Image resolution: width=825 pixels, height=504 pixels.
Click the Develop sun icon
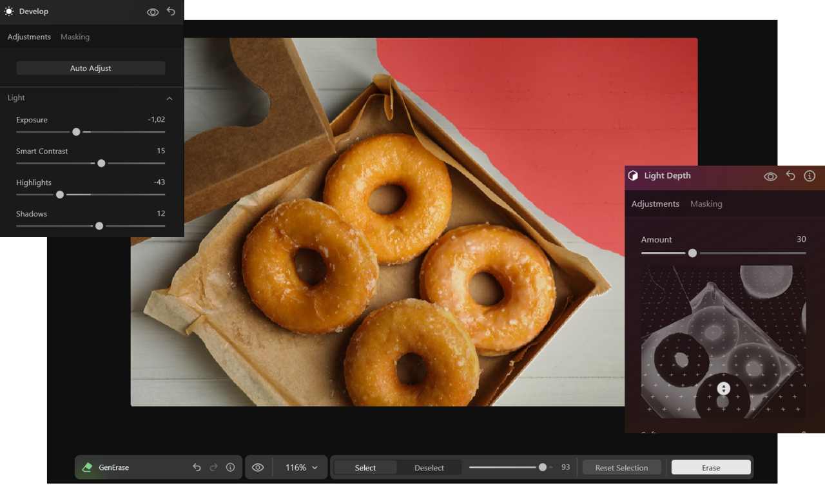(9, 12)
